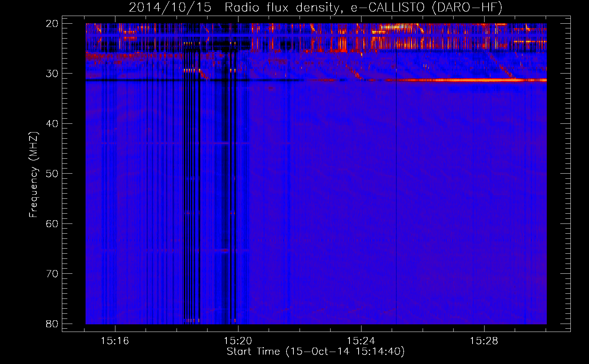Click the 'Frequency (MHZ)' y-axis label
589x364 pixels.
pyautogui.click(x=33, y=175)
